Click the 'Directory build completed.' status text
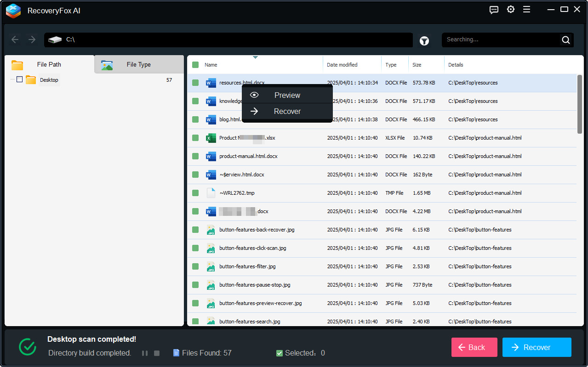The width and height of the screenshot is (588, 367). pyautogui.click(x=90, y=353)
